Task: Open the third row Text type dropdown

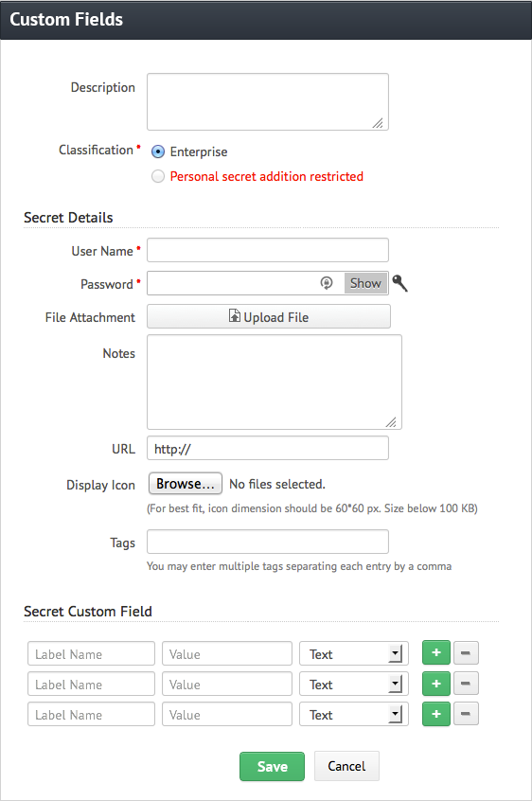Action: [x=354, y=714]
